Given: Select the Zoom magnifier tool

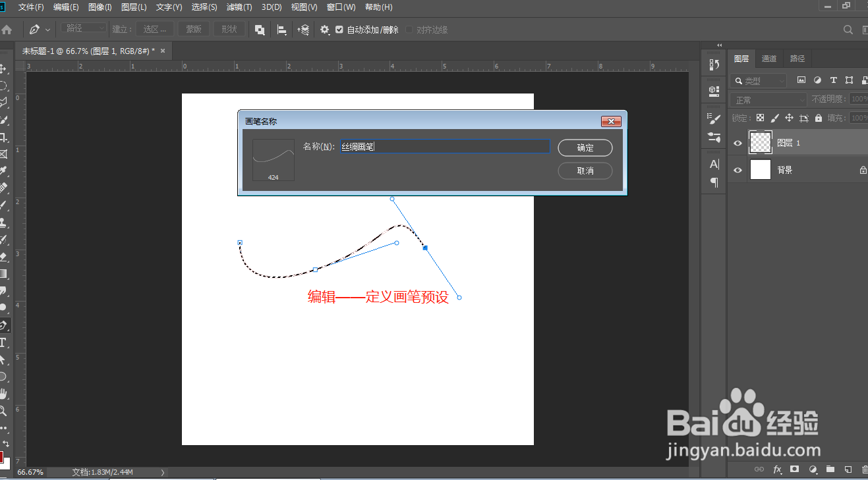Looking at the screenshot, I should pos(3,411).
